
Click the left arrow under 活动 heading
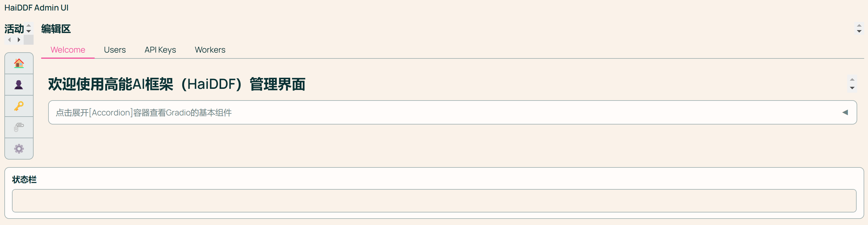pos(9,40)
